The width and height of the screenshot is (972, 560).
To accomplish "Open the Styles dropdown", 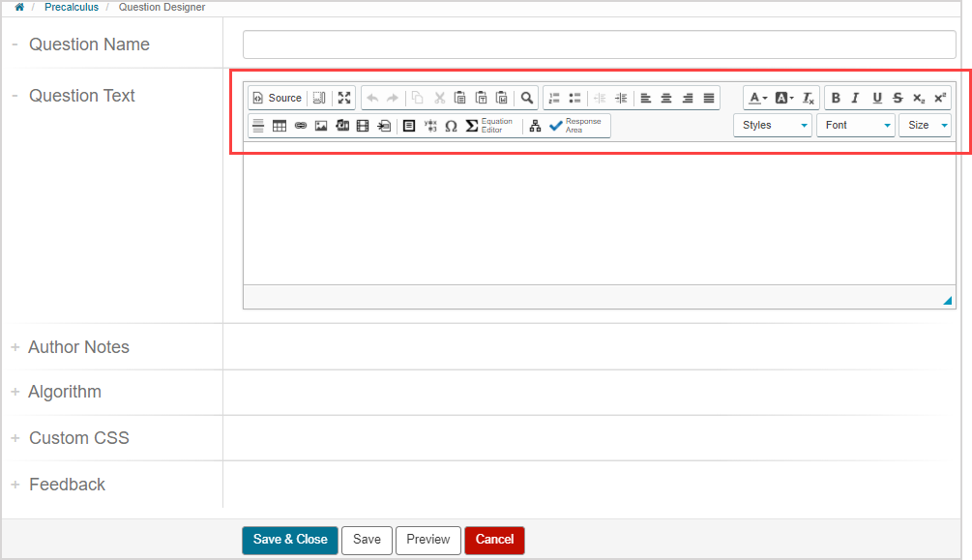I will click(772, 126).
